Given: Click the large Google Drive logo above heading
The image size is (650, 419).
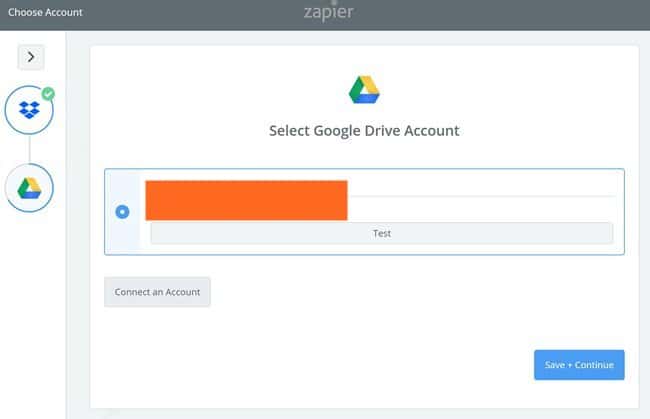Looking at the screenshot, I should coord(364,89).
